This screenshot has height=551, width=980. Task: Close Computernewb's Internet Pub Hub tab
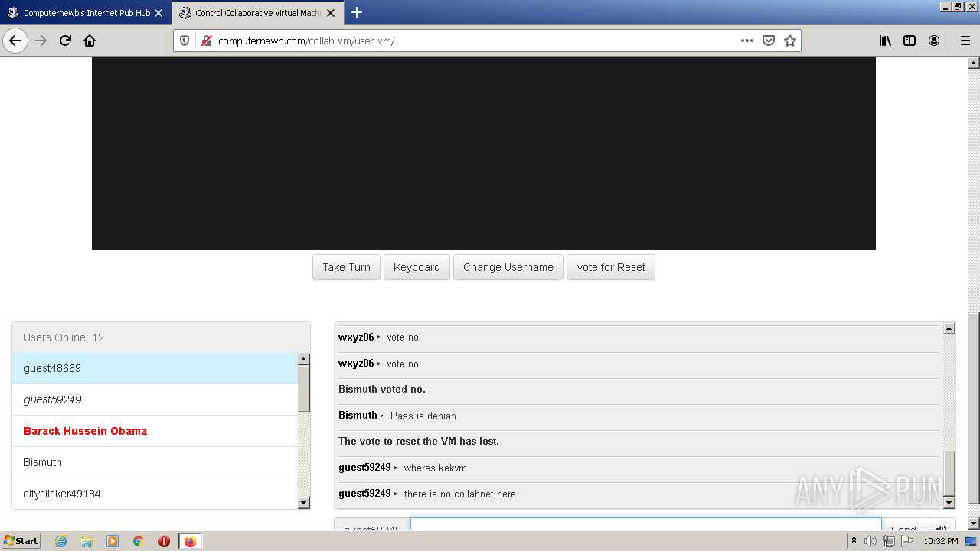[x=158, y=13]
